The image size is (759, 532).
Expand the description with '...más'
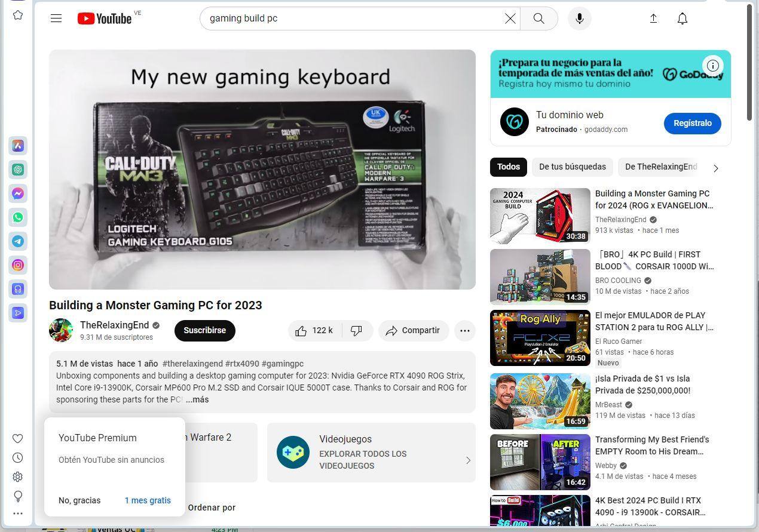(x=197, y=399)
